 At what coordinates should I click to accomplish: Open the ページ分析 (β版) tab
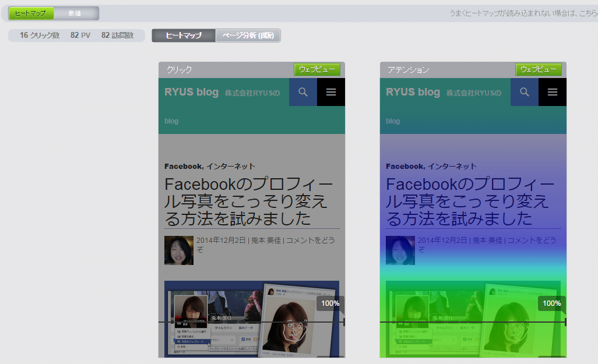[x=248, y=36]
